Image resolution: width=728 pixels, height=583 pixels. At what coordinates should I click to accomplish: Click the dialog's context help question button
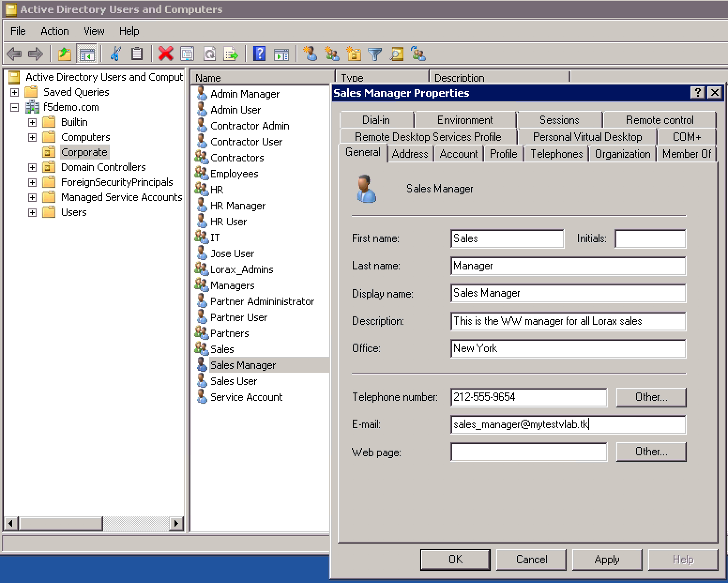(698, 92)
